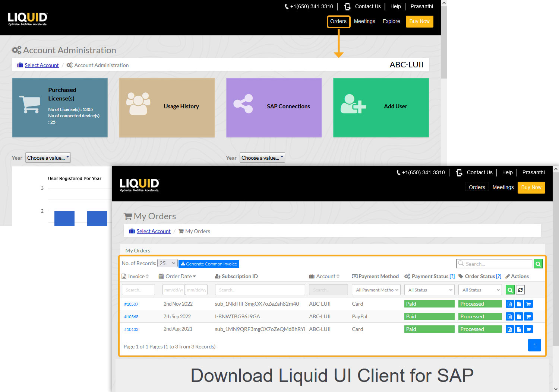Sort orders by the Order Date column
Screen dimensions: 559x392
tap(177, 276)
